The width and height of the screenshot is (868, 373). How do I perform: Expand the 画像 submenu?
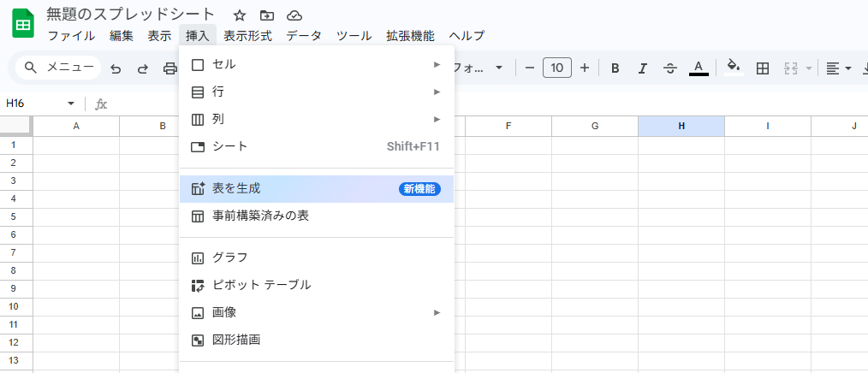[x=317, y=312]
